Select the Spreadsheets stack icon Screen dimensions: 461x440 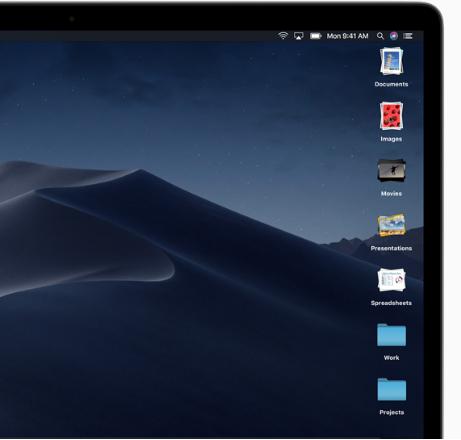(391, 280)
